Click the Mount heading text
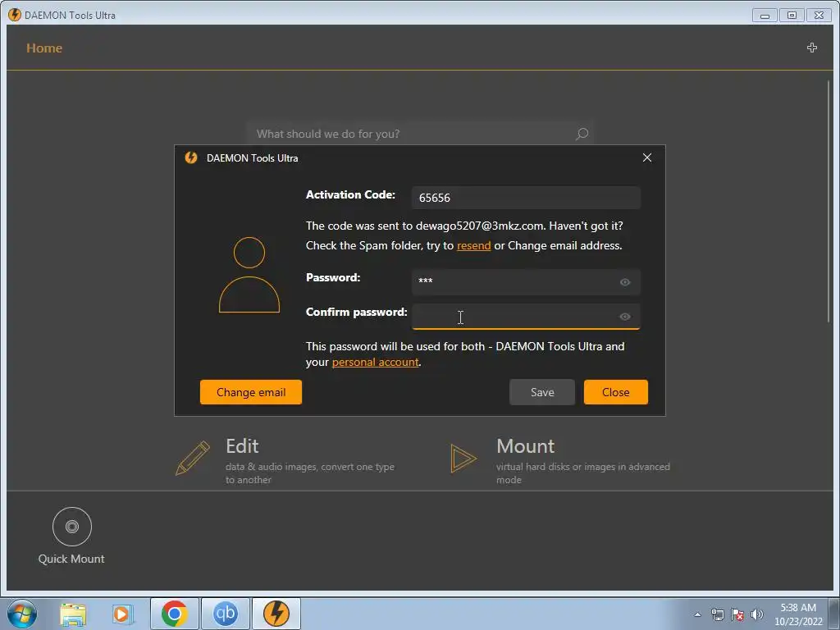Screen dimensions: 840x630 point(526,446)
